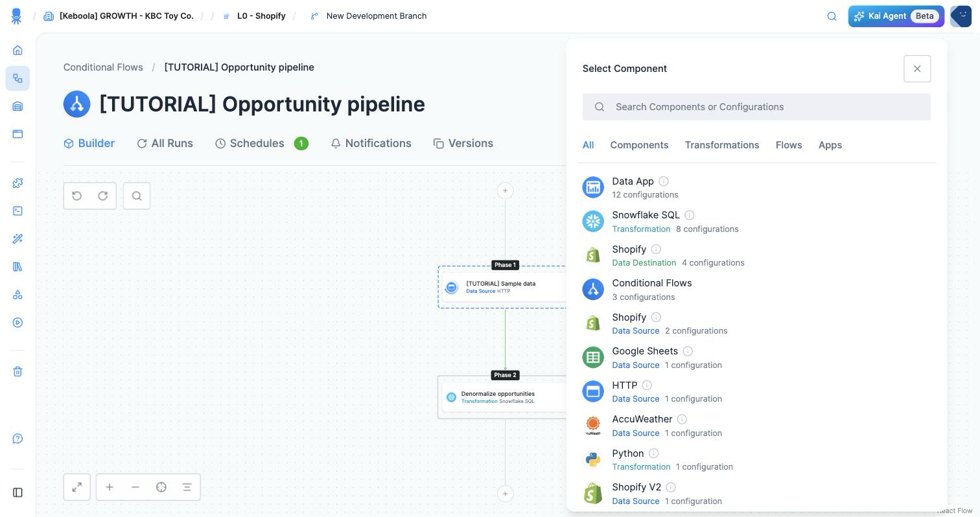Open the home dashboard sidebar icon

pos(17,51)
